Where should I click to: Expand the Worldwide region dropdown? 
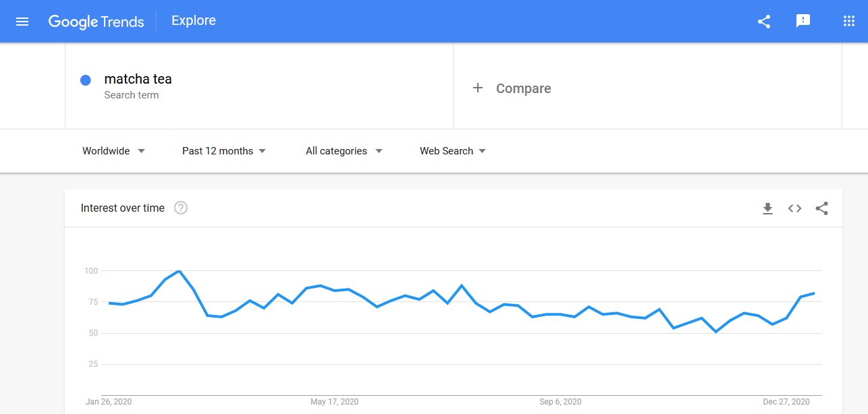(113, 151)
